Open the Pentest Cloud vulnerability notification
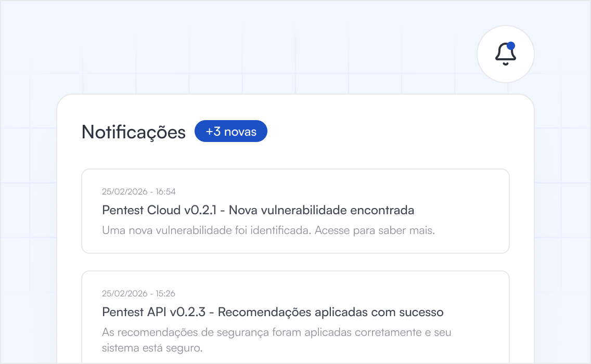Image resolution: width=591 pixels, height=364 pixels. click(295, 211)
